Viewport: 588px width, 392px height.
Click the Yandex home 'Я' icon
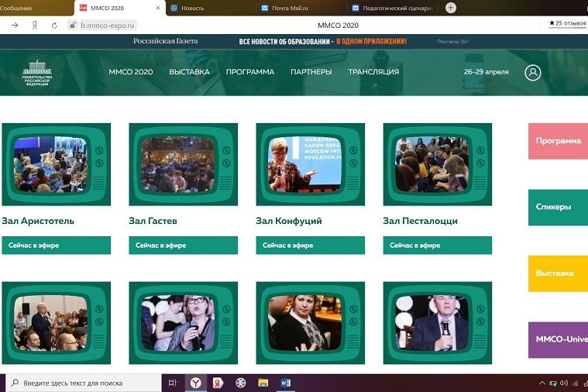pyautogui.click(x=35, y=25)
